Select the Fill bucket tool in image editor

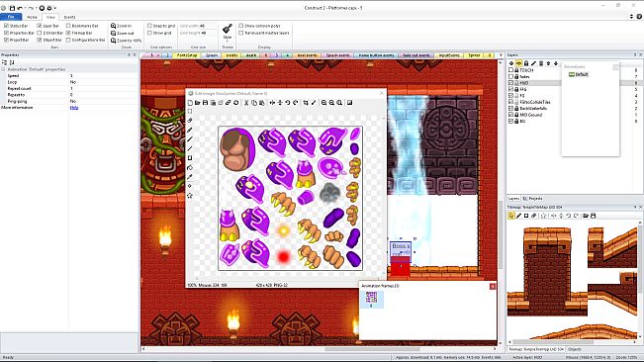click(x=190, y=167)
